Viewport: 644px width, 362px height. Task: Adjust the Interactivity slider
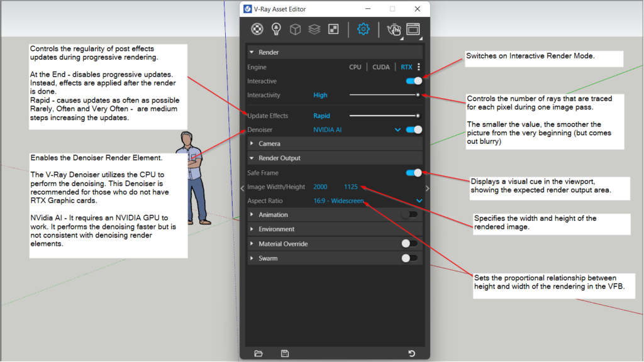(x=384, y=95)
